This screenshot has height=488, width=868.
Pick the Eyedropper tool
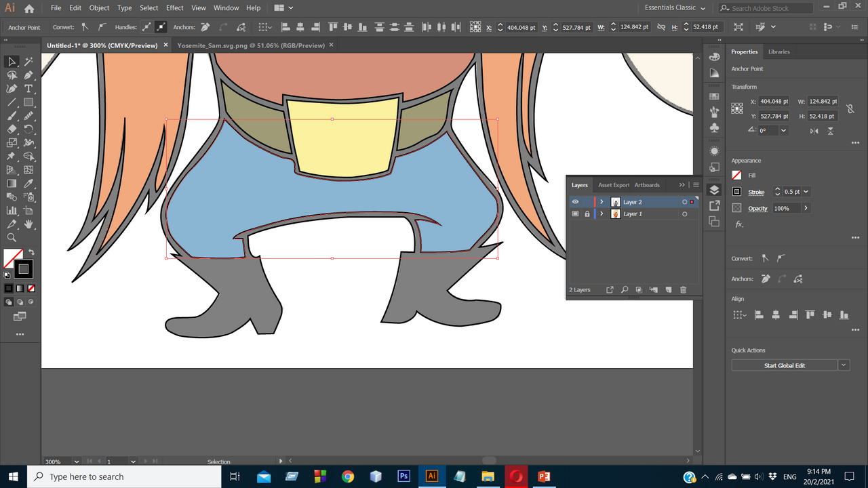(x=28, y=184)
